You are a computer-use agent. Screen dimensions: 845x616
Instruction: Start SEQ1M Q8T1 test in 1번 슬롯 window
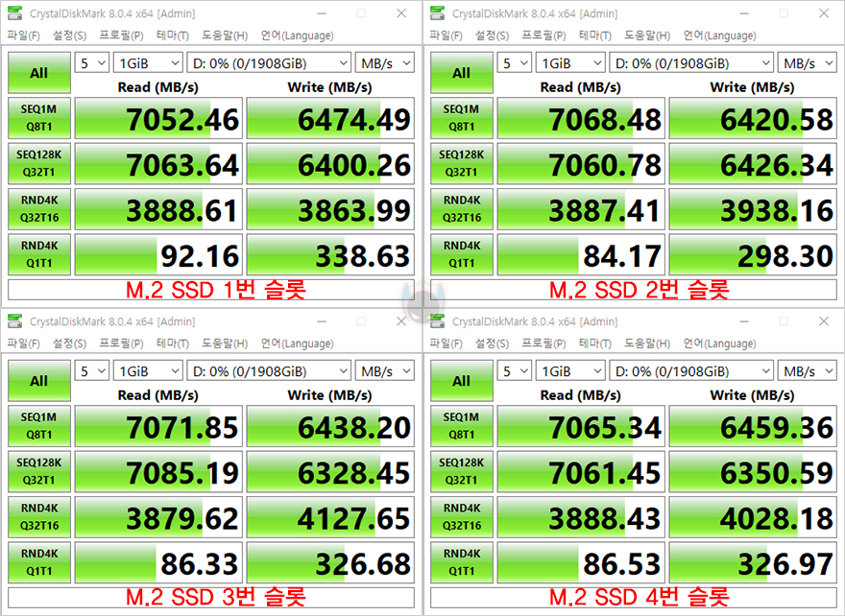(38, 118)
